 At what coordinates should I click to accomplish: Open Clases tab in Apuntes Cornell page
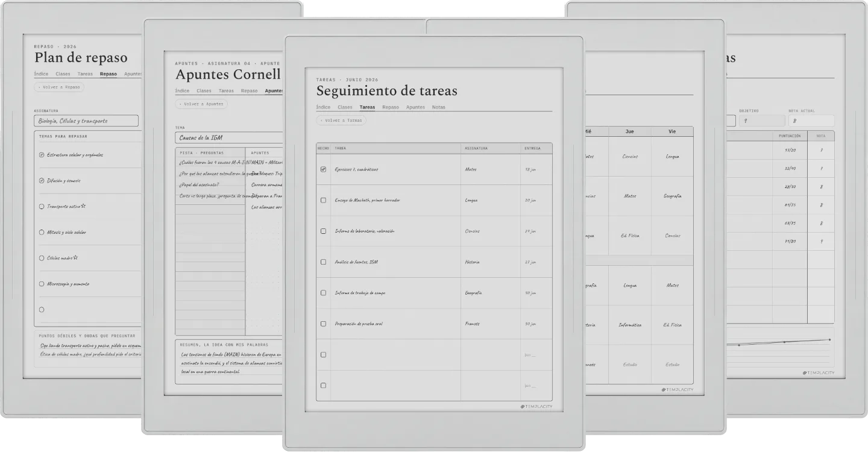(x=204, y=91)
